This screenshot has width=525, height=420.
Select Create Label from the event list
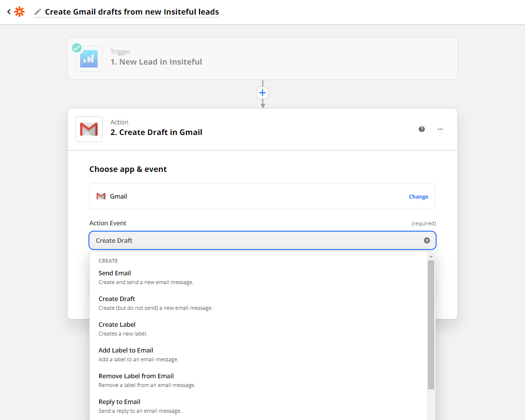coord(117,324)
